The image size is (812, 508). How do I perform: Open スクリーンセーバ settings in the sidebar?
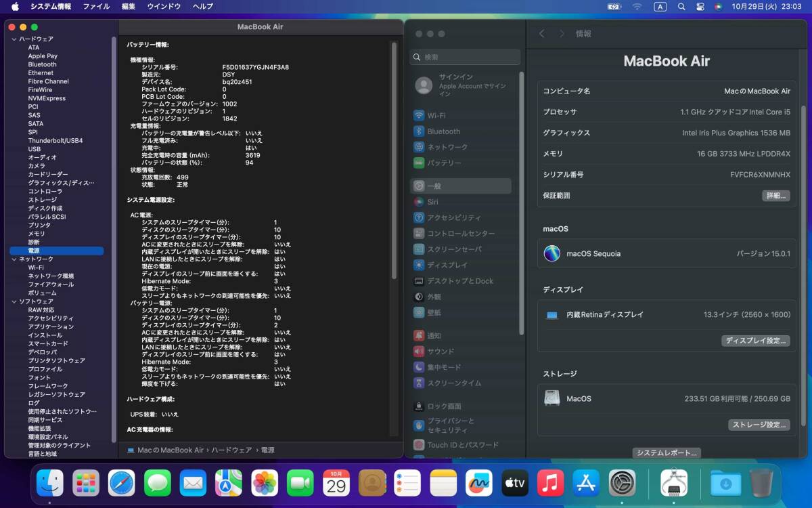461,249
